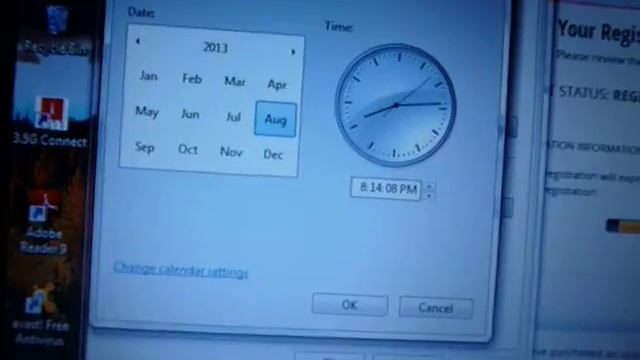Increase time with the up spinner arrow
Image resolution: width=640 pixels, height=360 pixels.
[x=429, y=186]
